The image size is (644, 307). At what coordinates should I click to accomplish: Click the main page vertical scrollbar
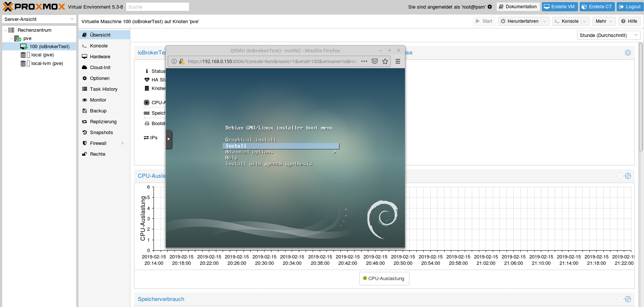tap(641, 97)
